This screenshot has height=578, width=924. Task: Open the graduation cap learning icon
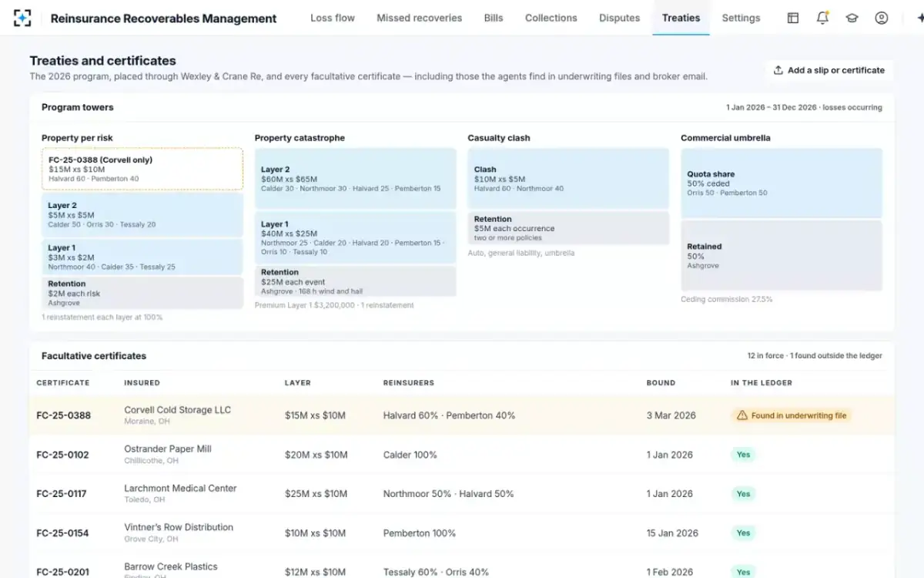(x=852, y=18)
